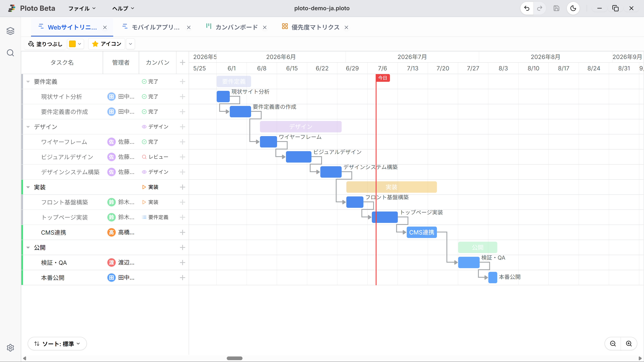
Task: Click plus icon on 本番公開 row
Action: pyautogui.click(x=182, y=278)
